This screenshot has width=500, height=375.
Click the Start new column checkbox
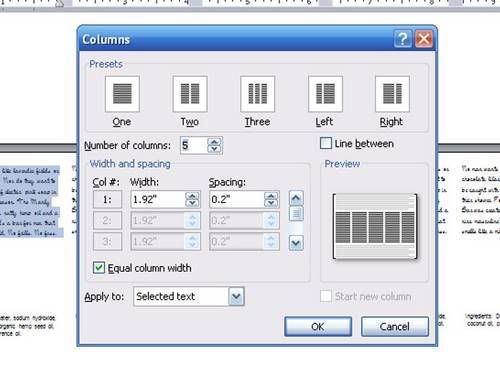pos(326,296)
